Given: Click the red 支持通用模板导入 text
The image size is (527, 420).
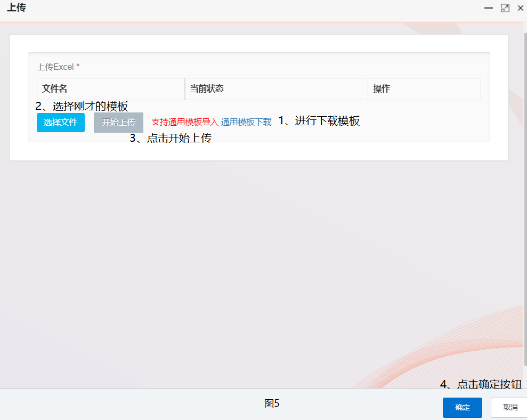Looking at the screenshot, I should click(x=184, y=122).
